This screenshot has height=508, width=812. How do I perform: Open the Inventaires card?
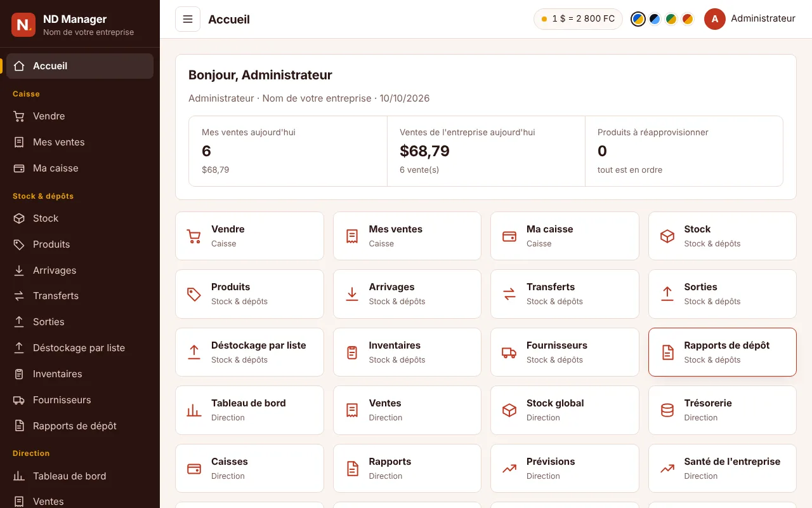point(407,352)
